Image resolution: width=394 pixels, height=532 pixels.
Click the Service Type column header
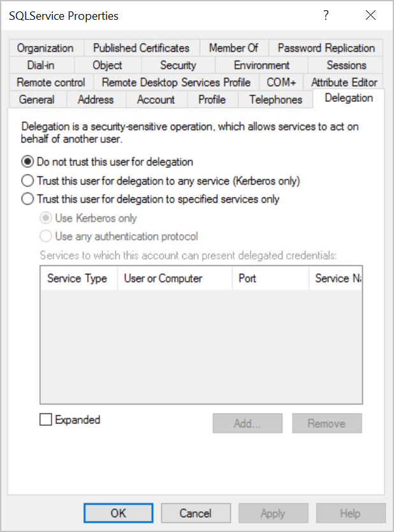coord(78,278)
